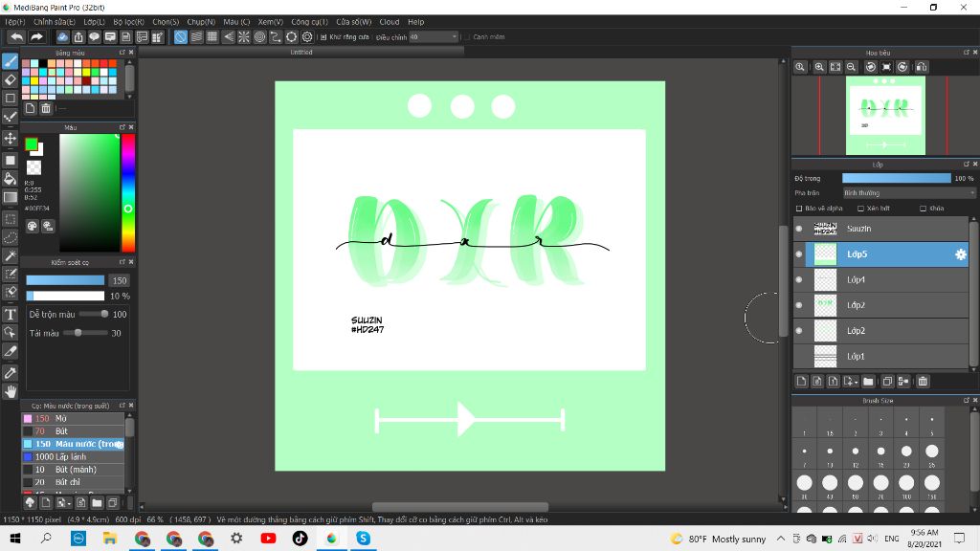This screenshot has width=980, height=551.
Task: Select the Move tool
Action: (x=10, y=138)
